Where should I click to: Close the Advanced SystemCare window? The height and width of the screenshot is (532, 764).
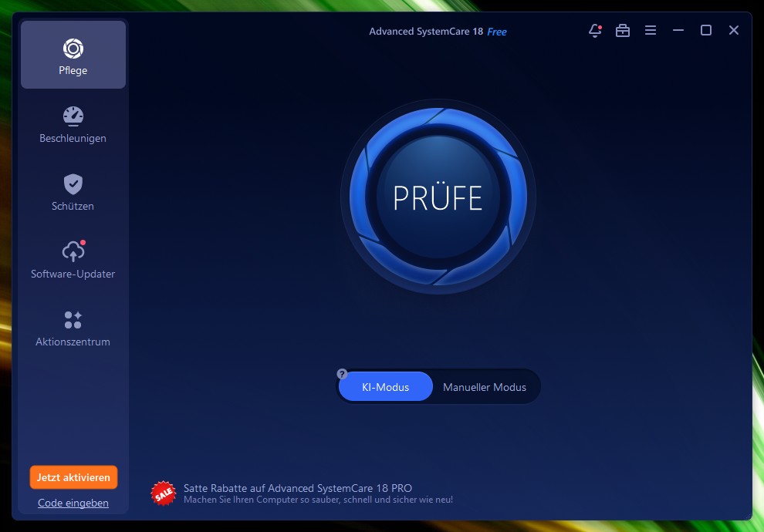[734, 30]
